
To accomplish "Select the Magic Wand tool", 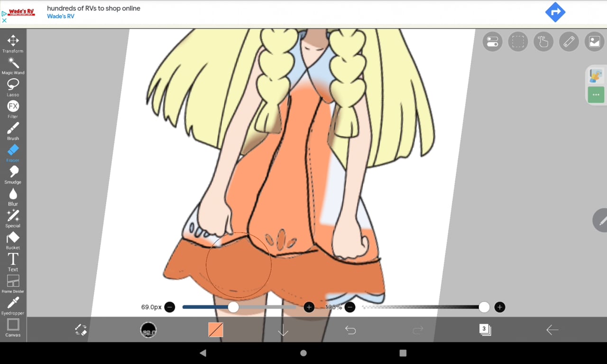I will coord(13,65).
